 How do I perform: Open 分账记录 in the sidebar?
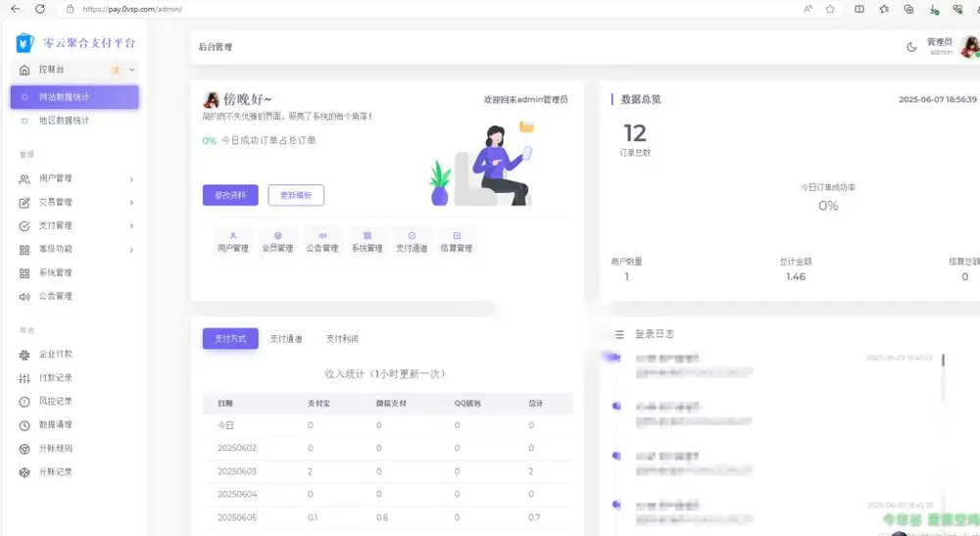click(x=55, y=472)
